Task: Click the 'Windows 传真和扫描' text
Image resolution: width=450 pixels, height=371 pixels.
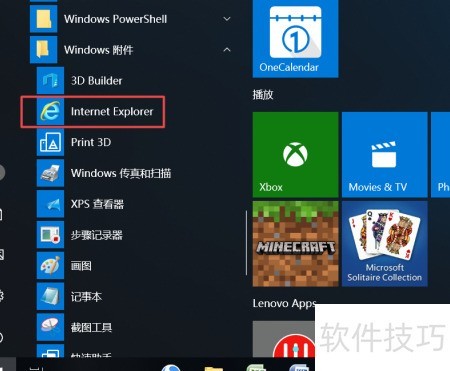Action: [121, 173]
